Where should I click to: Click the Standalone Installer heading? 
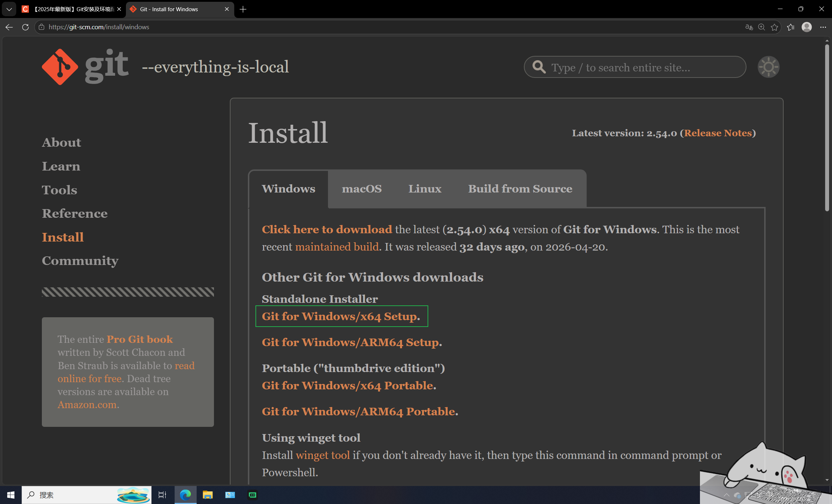point(320,299)
